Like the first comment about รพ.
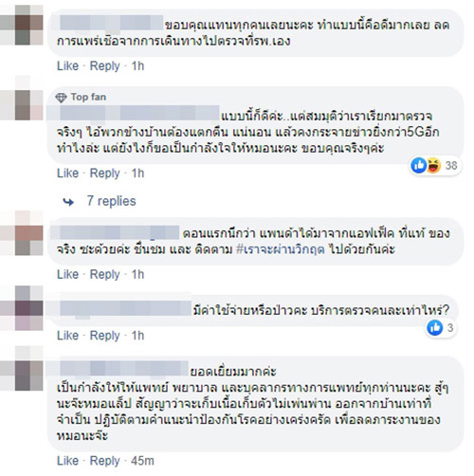 click(67, 66)
